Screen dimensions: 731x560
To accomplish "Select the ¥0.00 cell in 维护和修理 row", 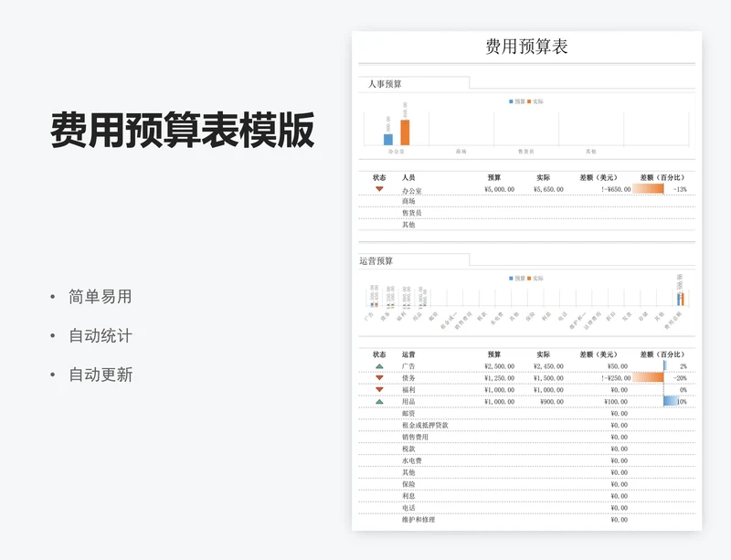I will (620, 520).
